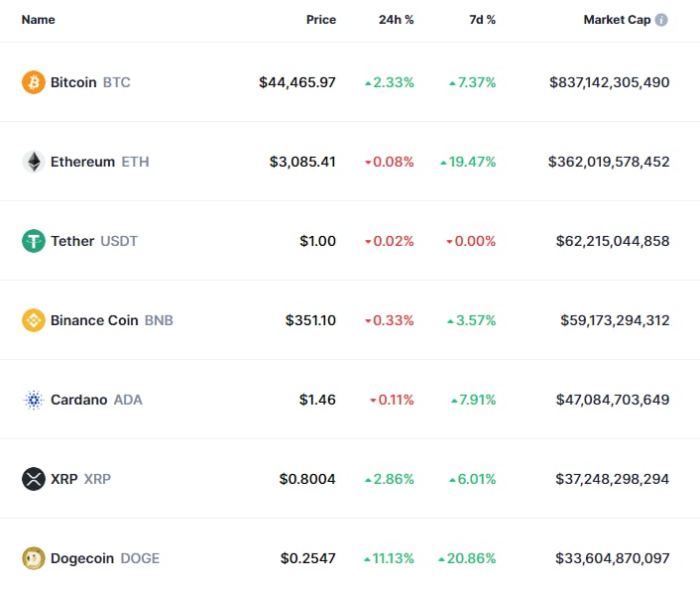Sort by the 24h % column header
This screenshot has width=700, height=590.
(397, 20)
